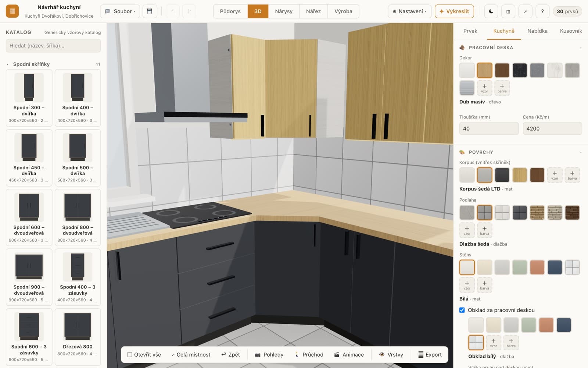This screenshot has height=368, width=588.
Task: Toggle dark mode moon icon
Action: click(x=491, y=11)
